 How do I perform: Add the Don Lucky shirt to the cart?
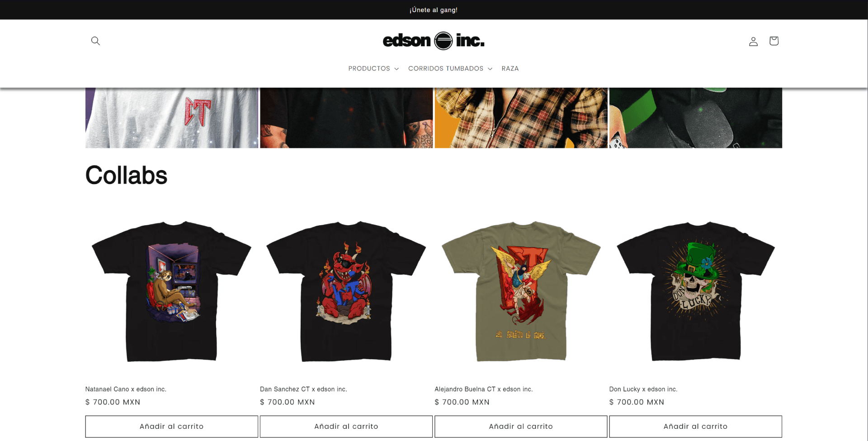click(695, 427)
